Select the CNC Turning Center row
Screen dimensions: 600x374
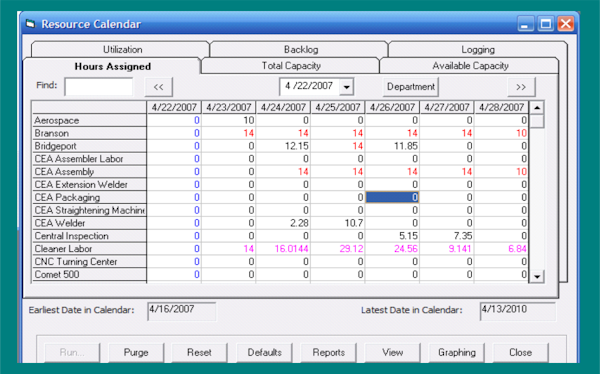tap(89, 261)
